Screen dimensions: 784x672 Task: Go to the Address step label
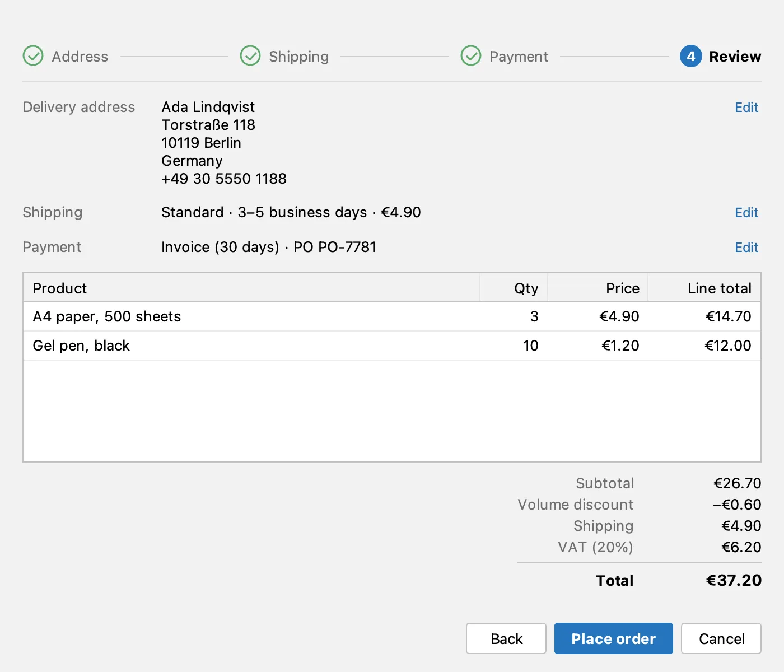(x=80, y=57)
